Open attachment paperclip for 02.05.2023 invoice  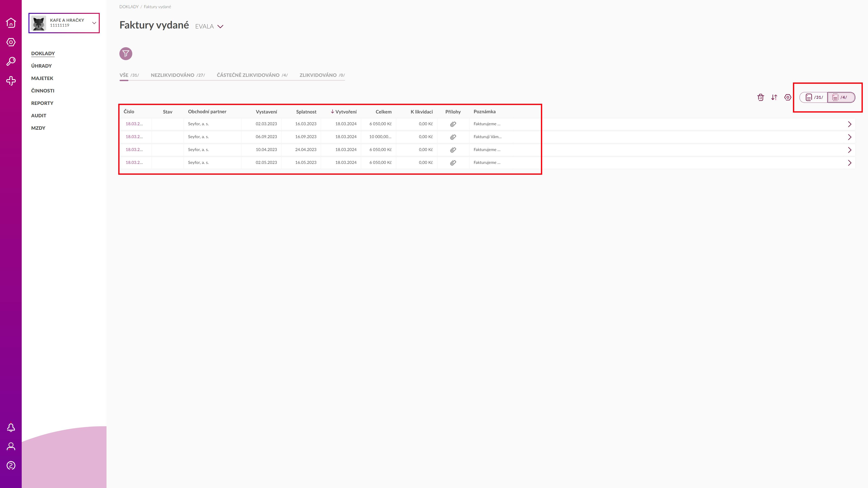point(453,163)
